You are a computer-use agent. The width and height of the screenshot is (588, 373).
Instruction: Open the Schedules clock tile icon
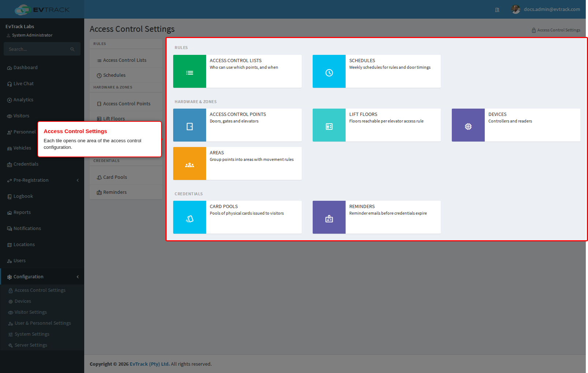click(329, 71)
